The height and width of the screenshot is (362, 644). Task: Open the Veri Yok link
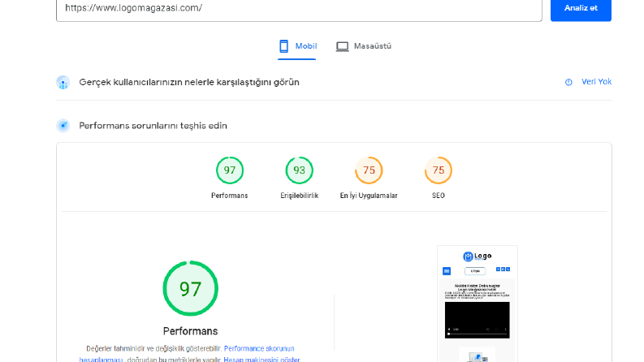pyautogui.click(x=596, y=82)
